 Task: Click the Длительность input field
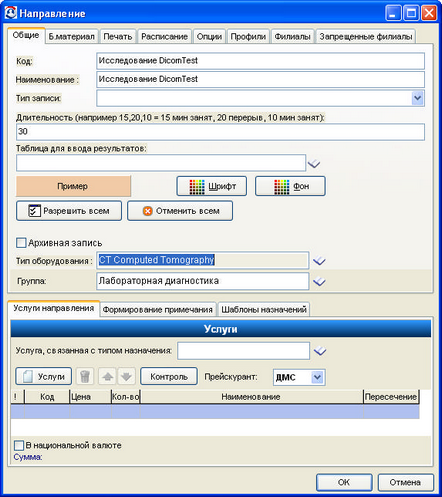tap(220, 132)
